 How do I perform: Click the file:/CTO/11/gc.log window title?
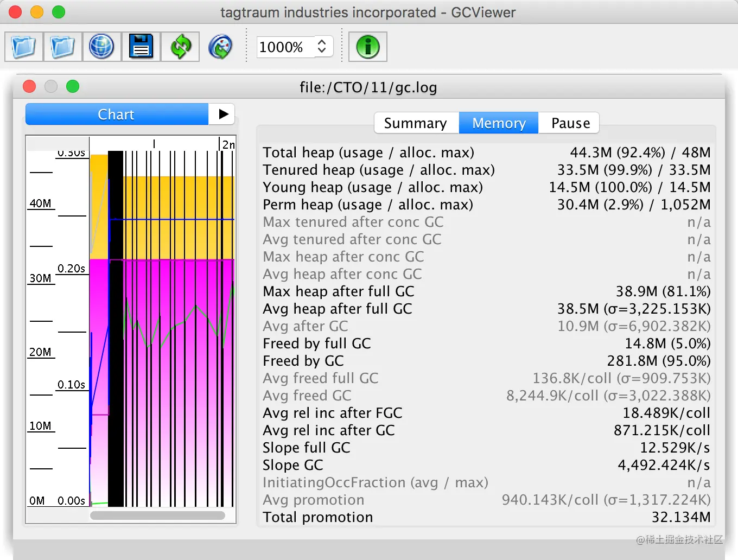click(x=368, y=87)
